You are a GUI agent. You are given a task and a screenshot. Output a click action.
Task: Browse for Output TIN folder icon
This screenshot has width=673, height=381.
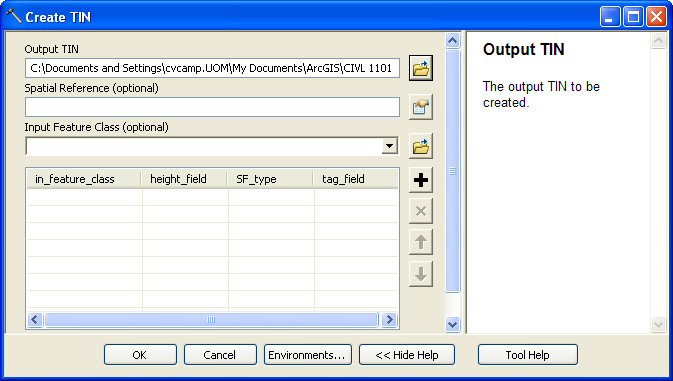(421, 68)
